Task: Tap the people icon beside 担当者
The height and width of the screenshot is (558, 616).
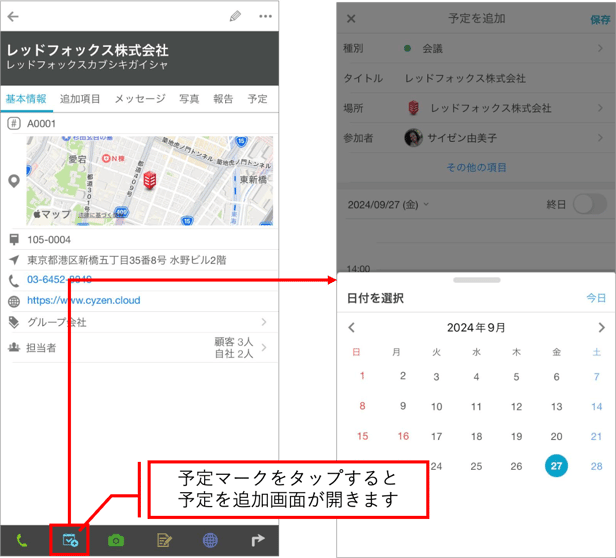Action: 14,347
